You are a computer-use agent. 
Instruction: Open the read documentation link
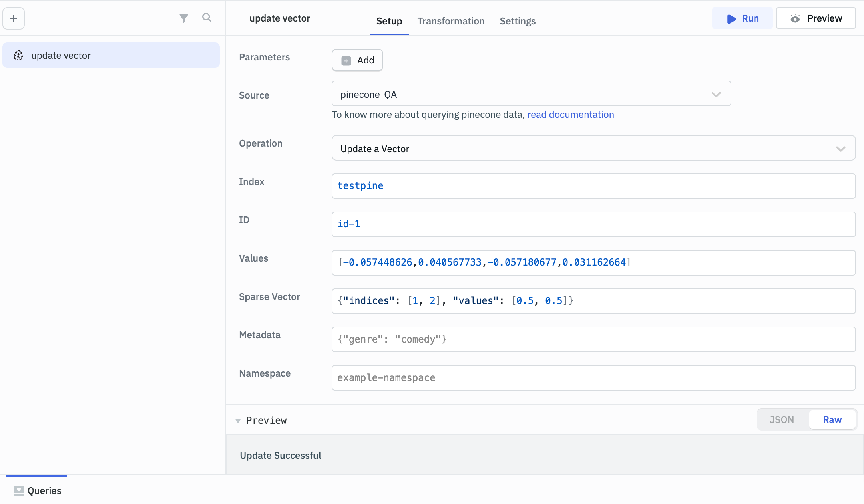coord(570,115)
